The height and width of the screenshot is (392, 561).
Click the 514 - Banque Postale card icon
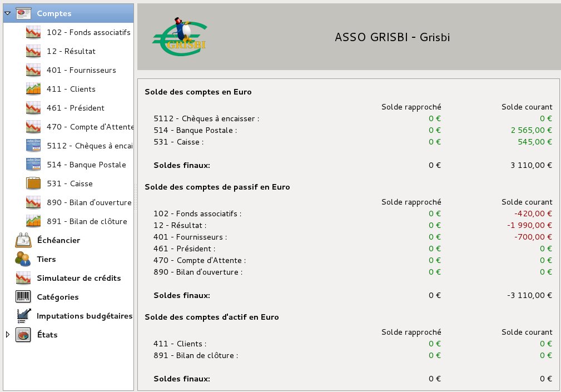click(x=33, y=165)
